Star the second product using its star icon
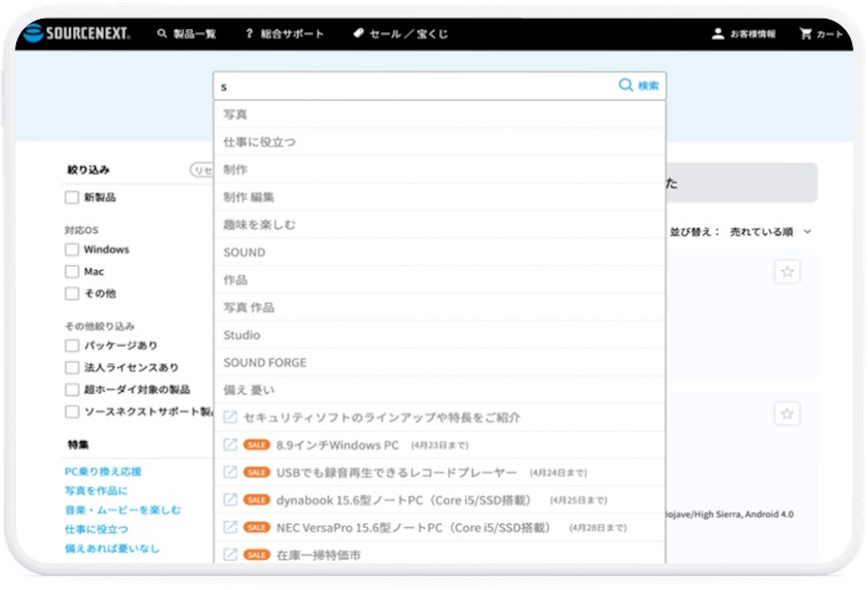This screenshot has height=590, width=868. (788, 413)
